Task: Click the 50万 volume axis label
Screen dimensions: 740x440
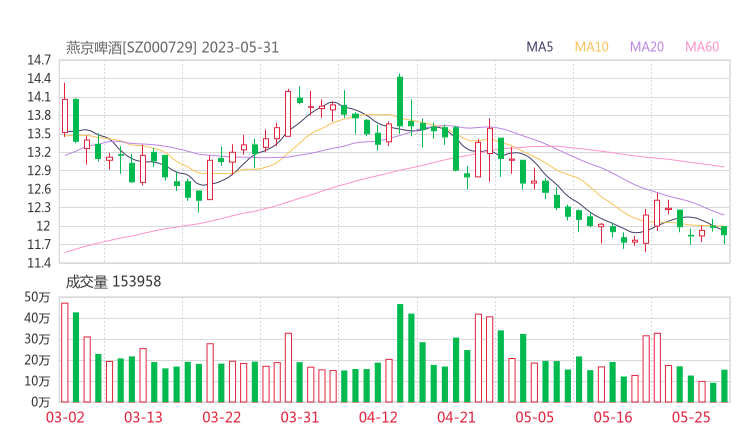Action: [37, 297]
